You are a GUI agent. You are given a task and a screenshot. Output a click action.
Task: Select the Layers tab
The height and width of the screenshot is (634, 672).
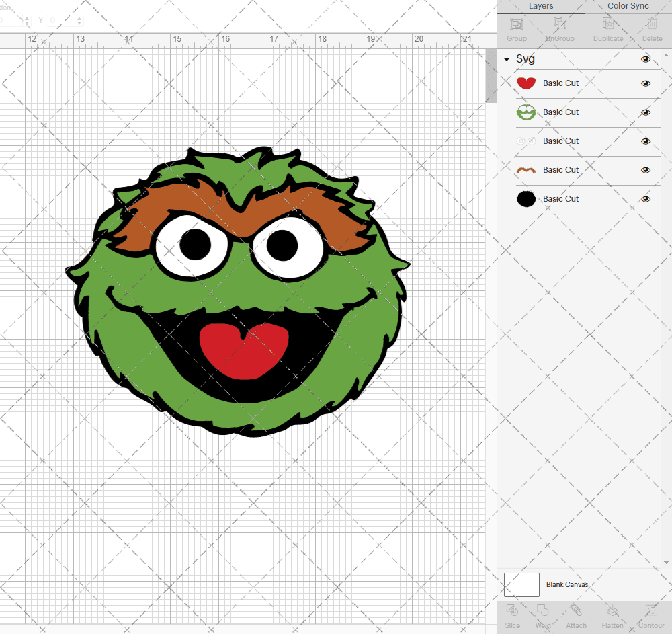tap(541, 6)
